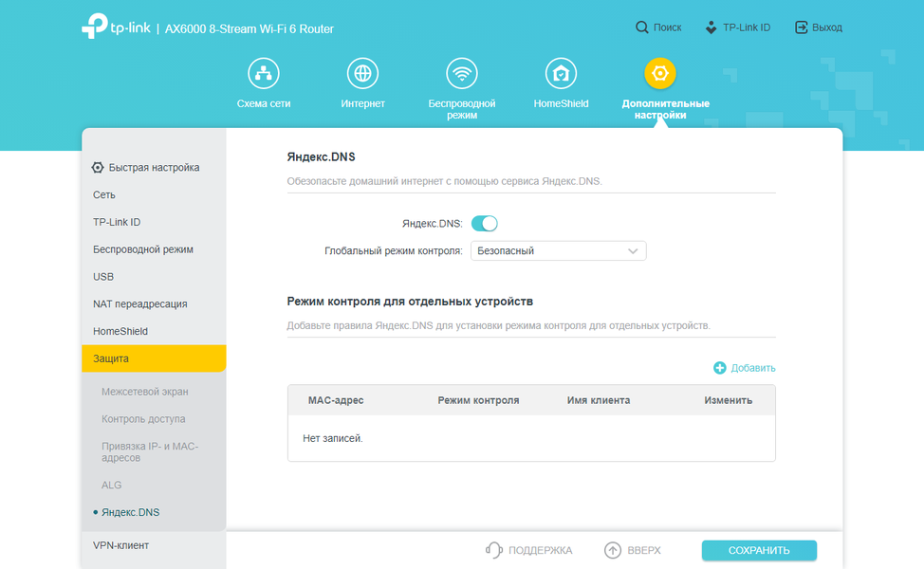Viewport: 924px width, 569px height.
Task: Click the Выход text in the header
Action: tap(827, 28)
